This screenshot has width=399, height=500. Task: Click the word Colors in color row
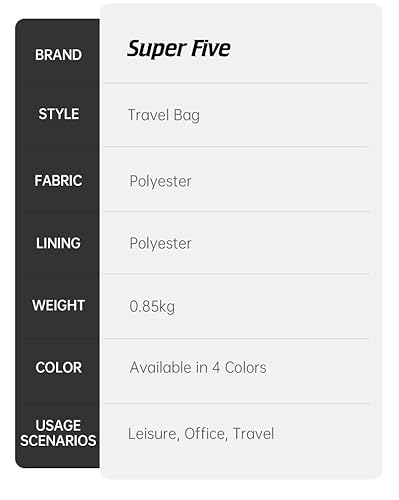[x=246, y=368]
